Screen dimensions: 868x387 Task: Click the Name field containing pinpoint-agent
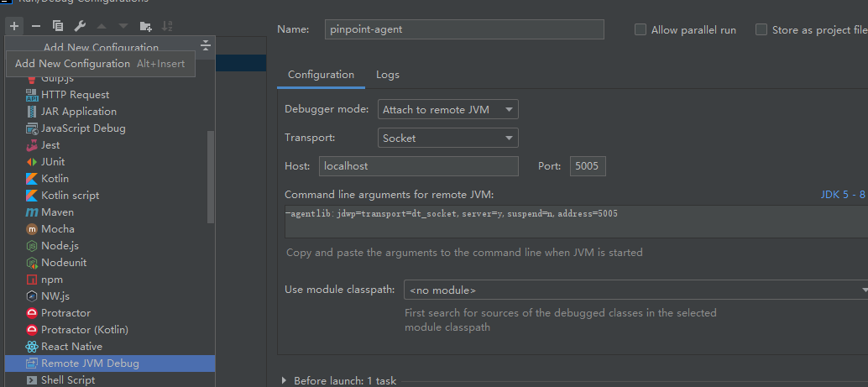(x=464, y=29)
